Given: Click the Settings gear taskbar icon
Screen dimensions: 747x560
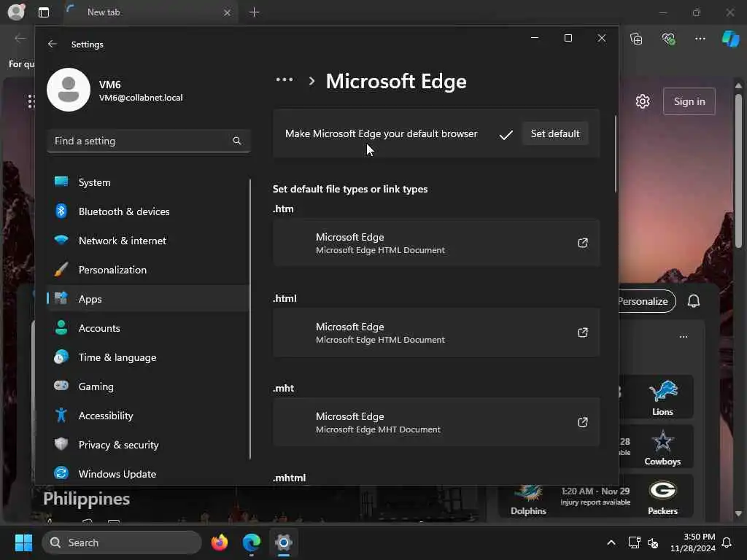Looking at the screenshot, I should [284, 542].
